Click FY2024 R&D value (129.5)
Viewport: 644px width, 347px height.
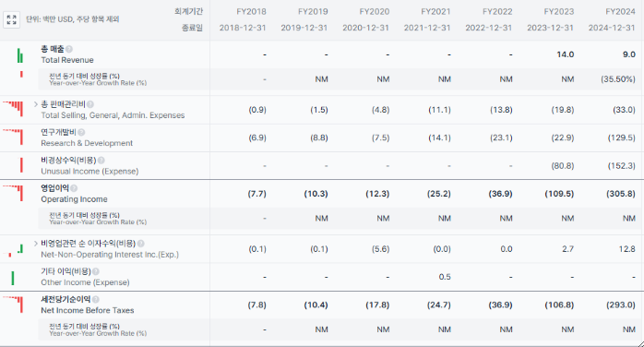pyautogui.click(x=622, y=138)
